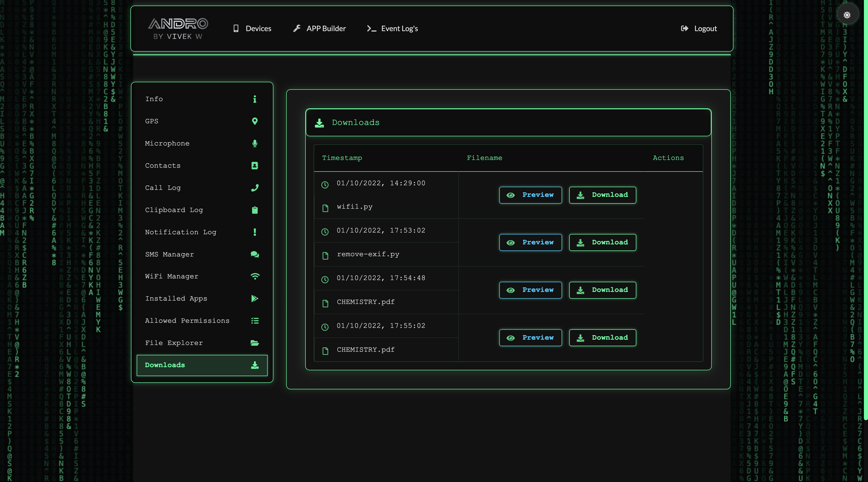
Task: Download the remove-exif.py file
Action: 603,242
